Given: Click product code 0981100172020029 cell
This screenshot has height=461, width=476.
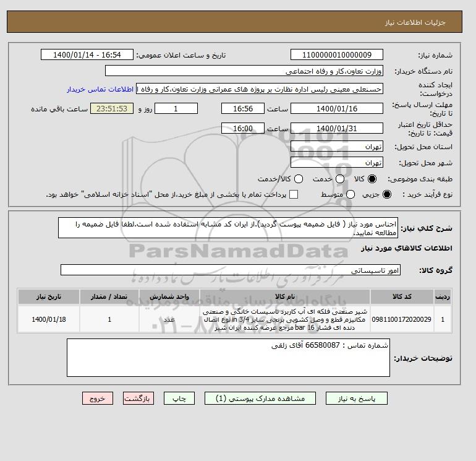Looking at the screenshot, I should (402, 319).
